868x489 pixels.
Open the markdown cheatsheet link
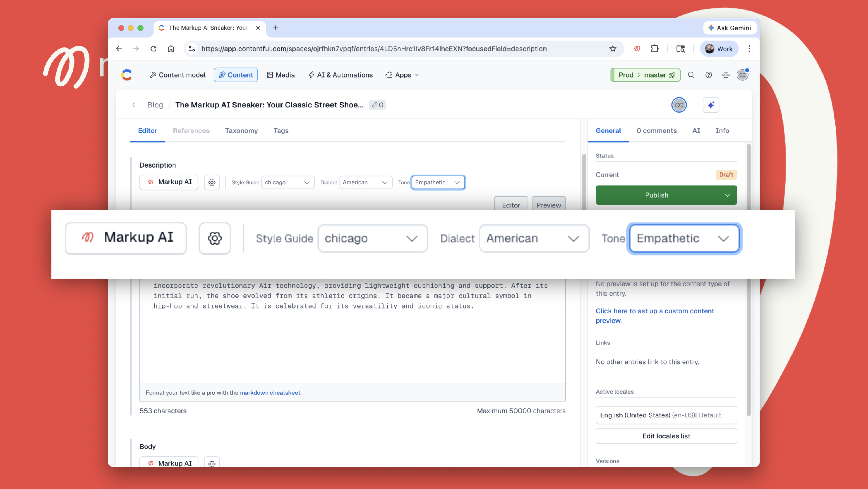tap(270, 392)
